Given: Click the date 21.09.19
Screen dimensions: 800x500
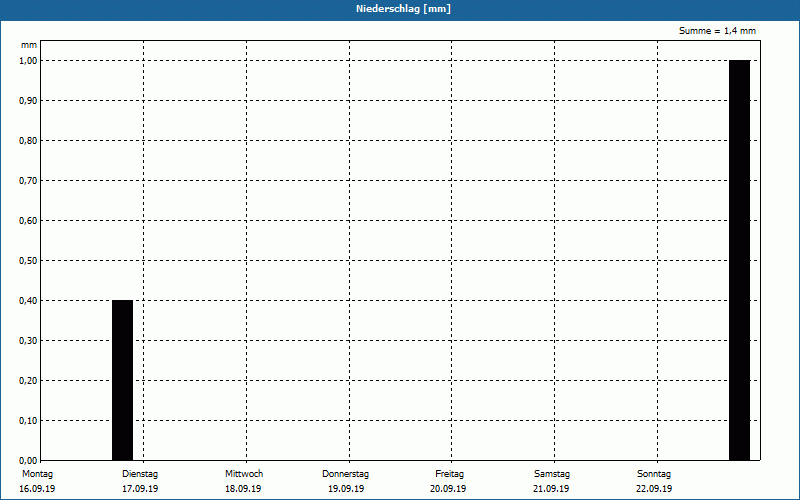Looking at the screenshot, I should point(551,489).
